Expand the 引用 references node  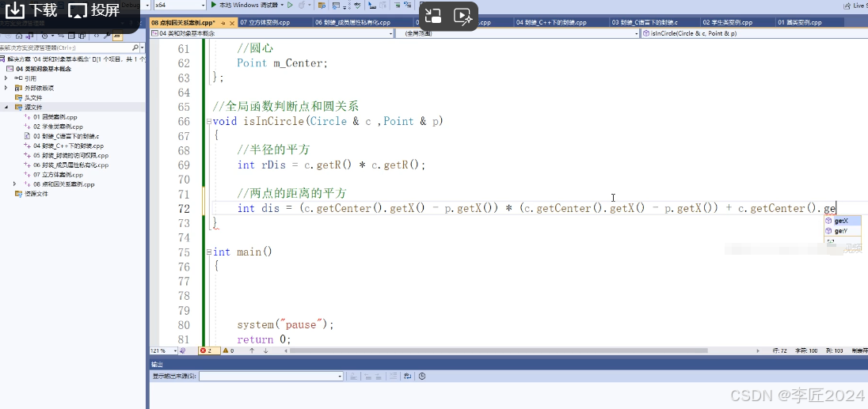[6, 78]
